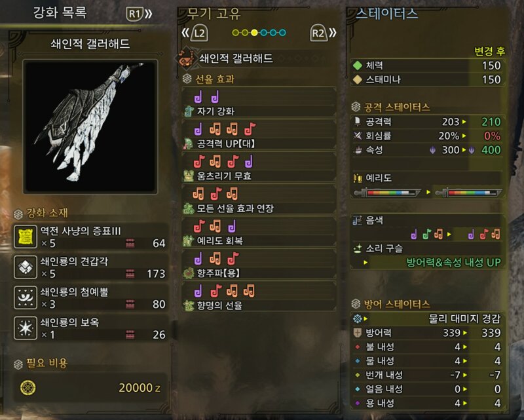Switch lists with the R1 arrow button
Viewport: 524px width, 420px height.
(x=139, y=14)
